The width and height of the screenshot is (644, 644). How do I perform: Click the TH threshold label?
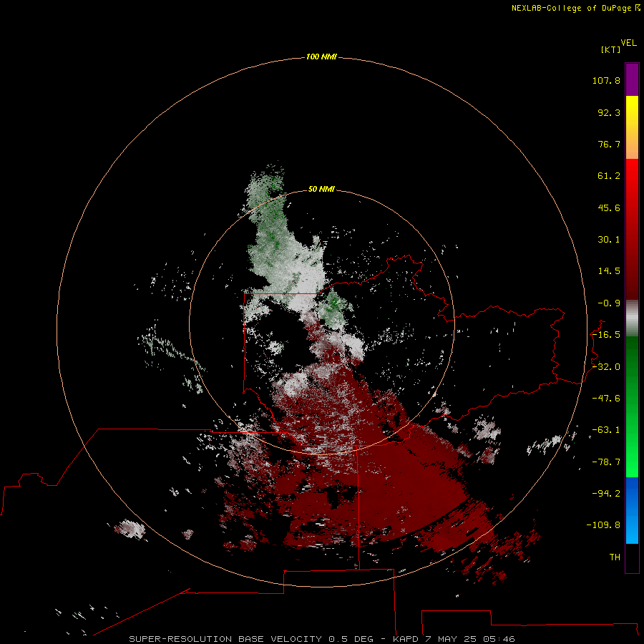615,557
